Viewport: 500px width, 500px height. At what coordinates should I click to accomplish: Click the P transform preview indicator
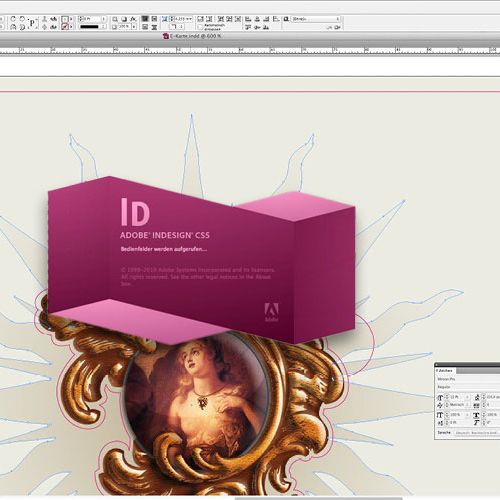pyautogui.click(x=32, y=23)
